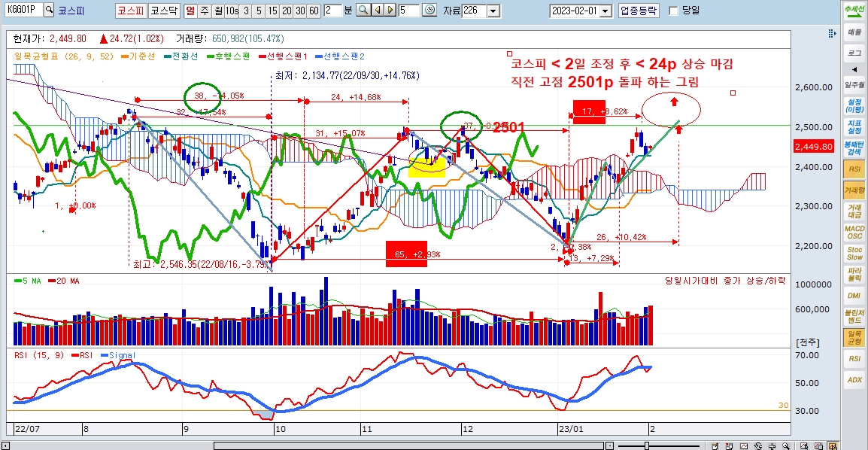Open the 2023-02-01 date dropdown
868x450 pixels.
pyautogui.click(x=605, y=11)
